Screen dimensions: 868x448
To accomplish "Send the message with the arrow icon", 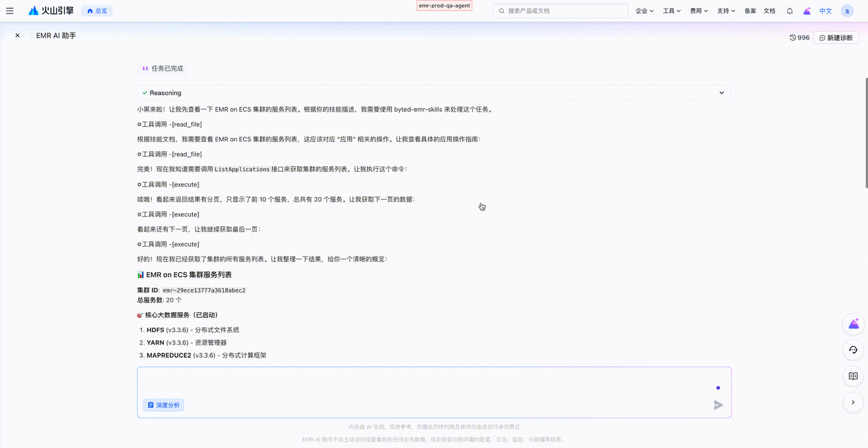I will point(719,405).
